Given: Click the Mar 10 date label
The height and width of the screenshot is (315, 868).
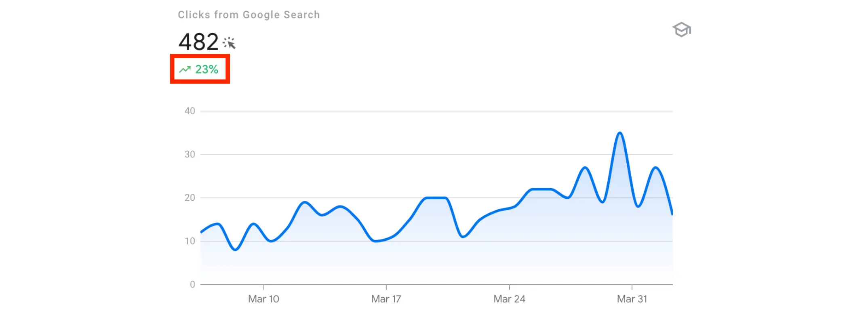Looking at the screenshot, I should [263, 299].
